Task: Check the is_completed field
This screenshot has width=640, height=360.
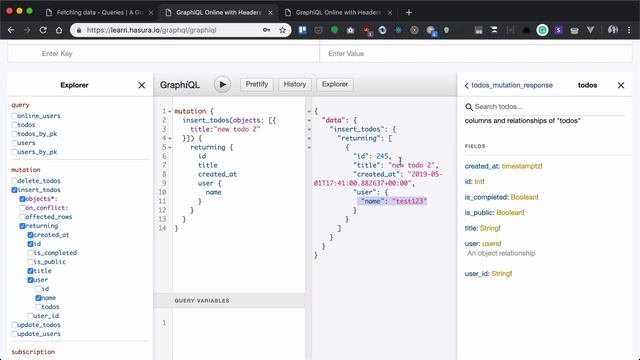Action: (x=30, y=253)
